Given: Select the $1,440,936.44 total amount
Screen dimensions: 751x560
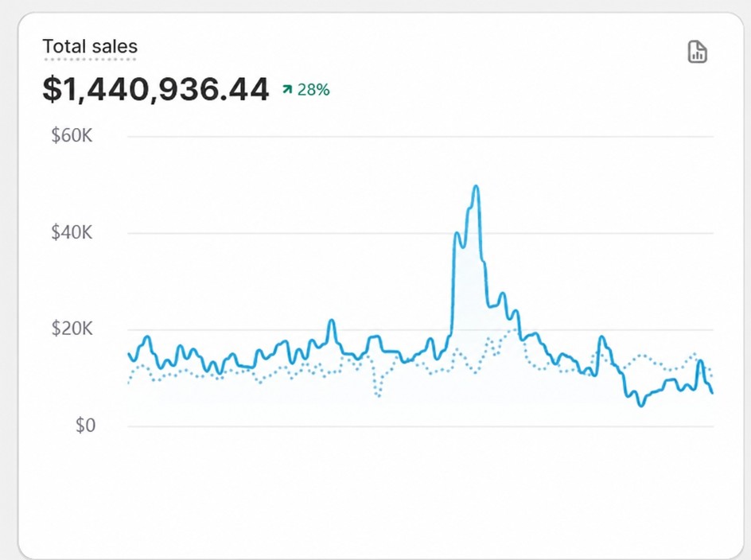Looking at the screenshot, I should pyautogui.click(x=156, y=89).
